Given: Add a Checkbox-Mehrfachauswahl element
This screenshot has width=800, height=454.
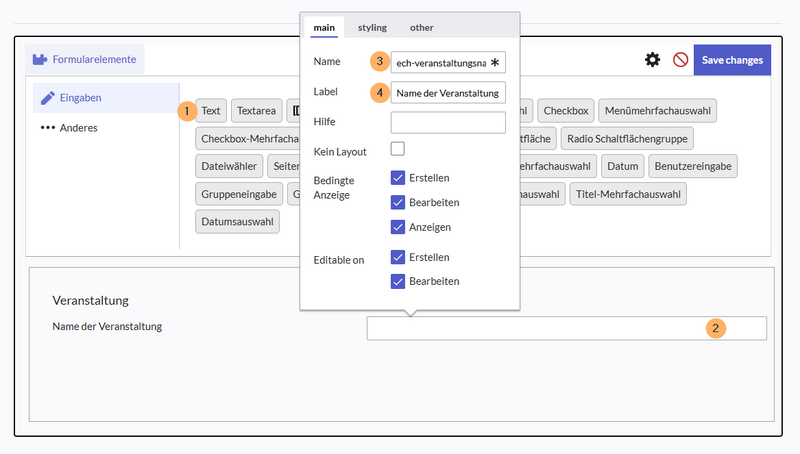Looking at the screenshot, I should click(248, 139).
